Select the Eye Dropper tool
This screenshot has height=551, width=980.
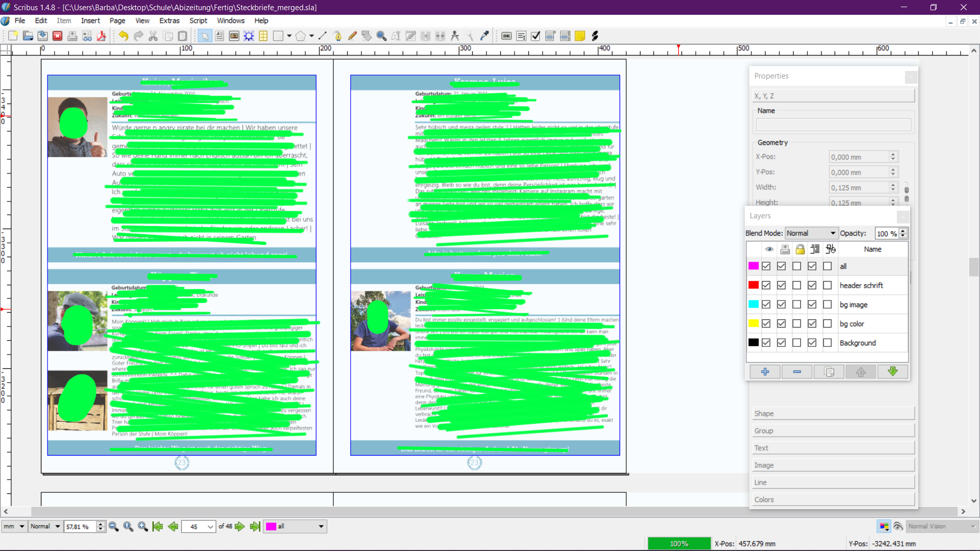click(485, 36)
